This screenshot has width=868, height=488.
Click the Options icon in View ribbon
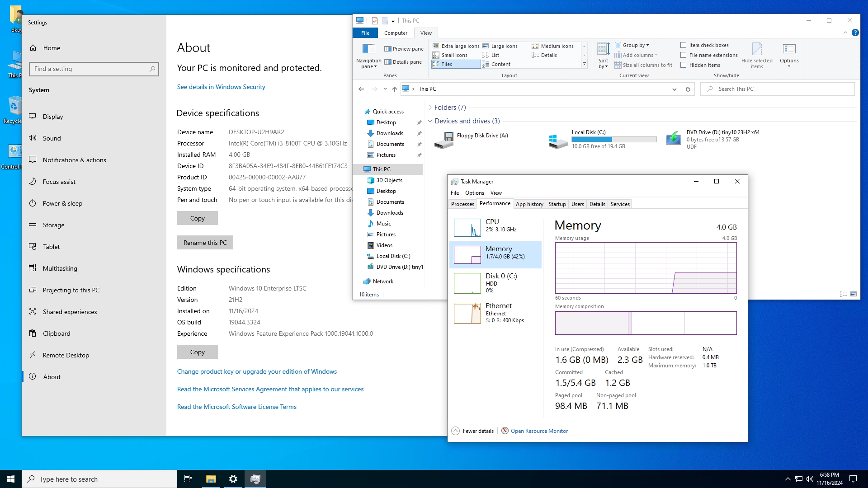click(789, 49)
